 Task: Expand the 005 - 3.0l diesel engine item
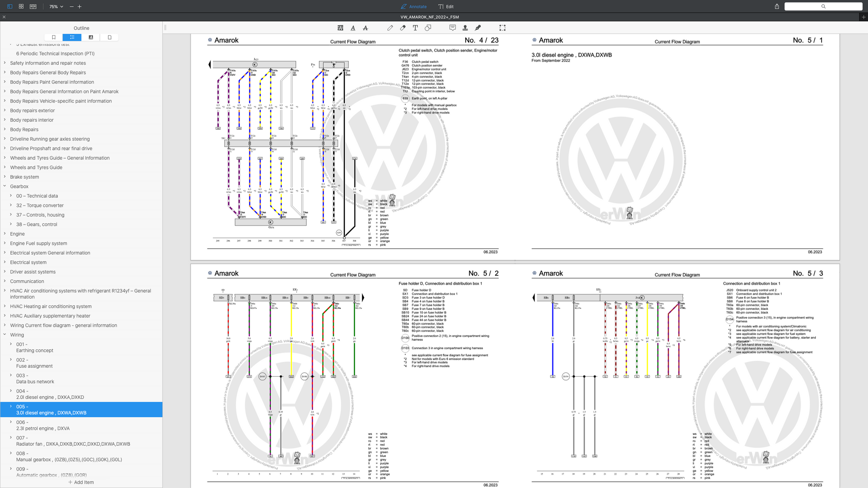[x=11, y=406]
